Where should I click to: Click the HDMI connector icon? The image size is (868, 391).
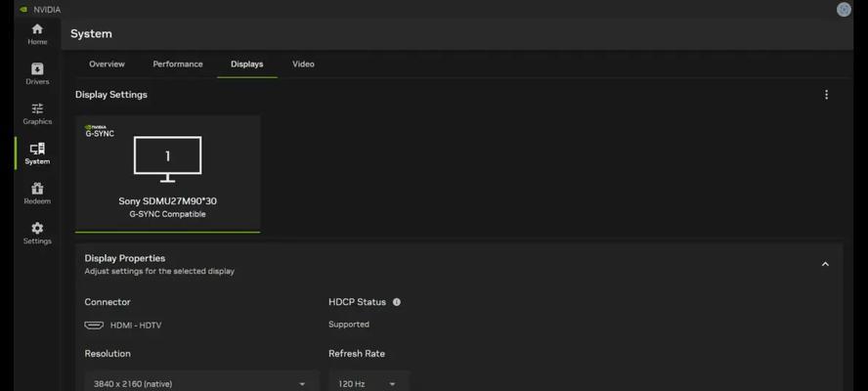pos(94,326)
